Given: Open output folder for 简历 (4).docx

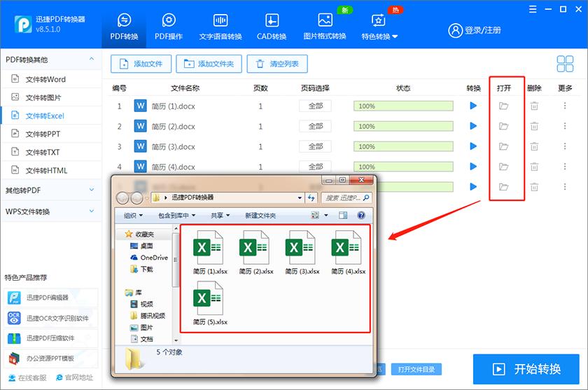Looking at the screenshot, I should [503, 167].
